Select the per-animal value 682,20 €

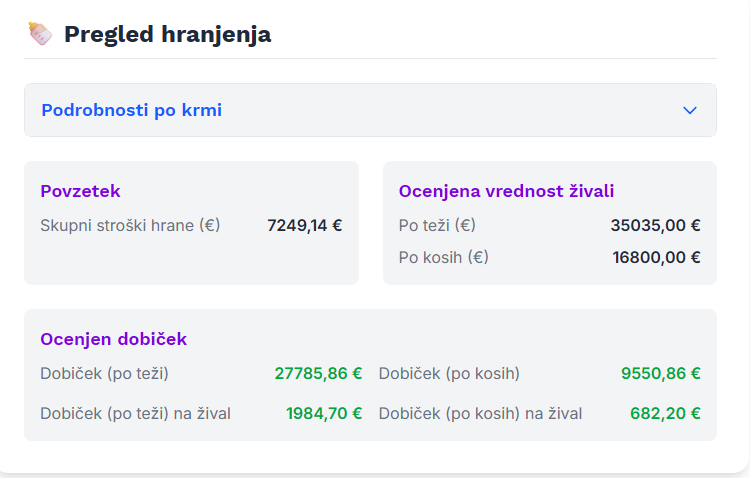(665, 413)
